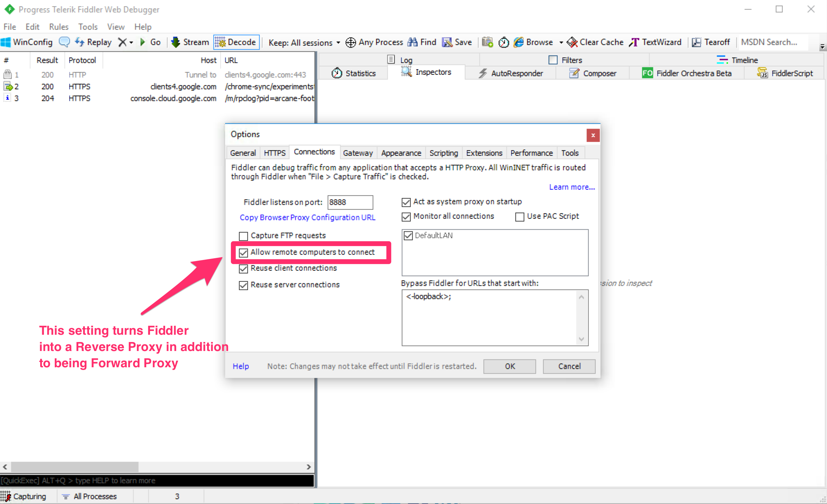Click the QuickExec command box

click(157, 480)
